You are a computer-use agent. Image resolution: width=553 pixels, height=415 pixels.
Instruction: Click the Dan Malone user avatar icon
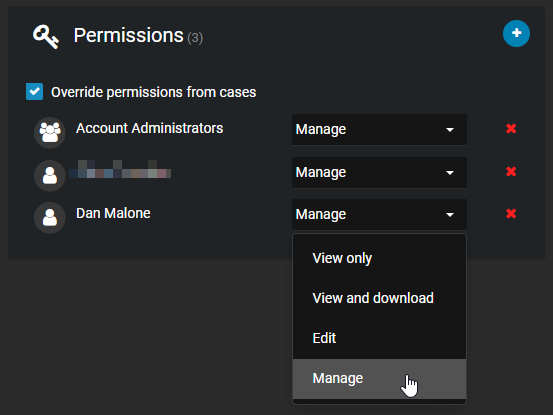click(x=50, y=218)
